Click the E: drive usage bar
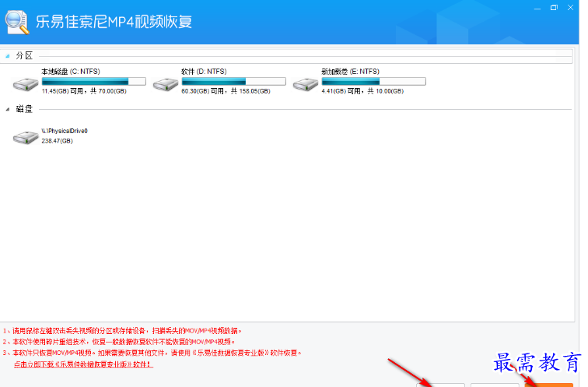This screenshot has height=387, width=588. (x=373, y=81)
